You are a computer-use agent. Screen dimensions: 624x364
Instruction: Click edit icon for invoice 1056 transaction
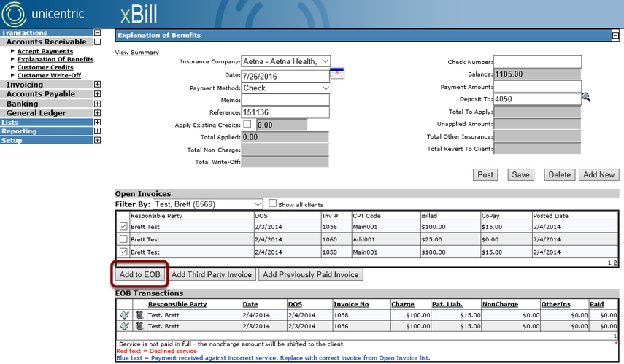click(x=124, y=326)
